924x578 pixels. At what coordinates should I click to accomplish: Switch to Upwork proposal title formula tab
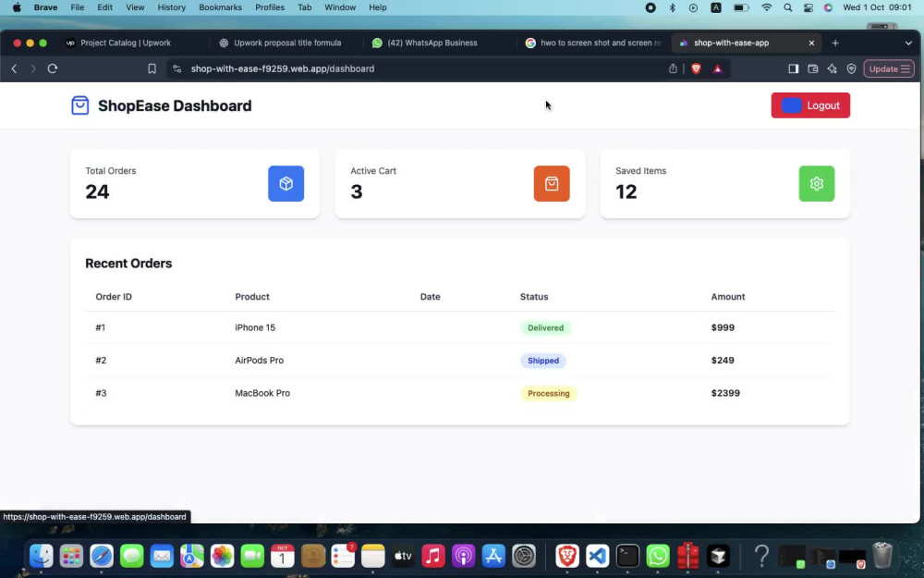click(x=287, y=43)
